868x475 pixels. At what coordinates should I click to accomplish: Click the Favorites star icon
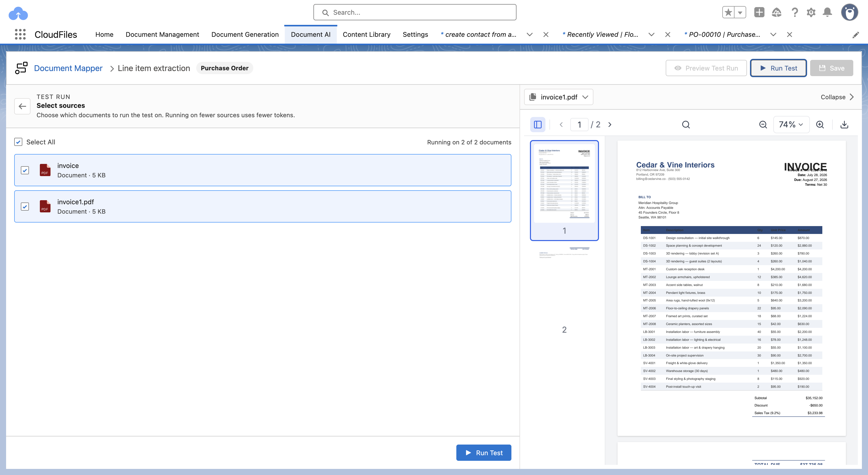pyautogui.click(x=728, y=12)
